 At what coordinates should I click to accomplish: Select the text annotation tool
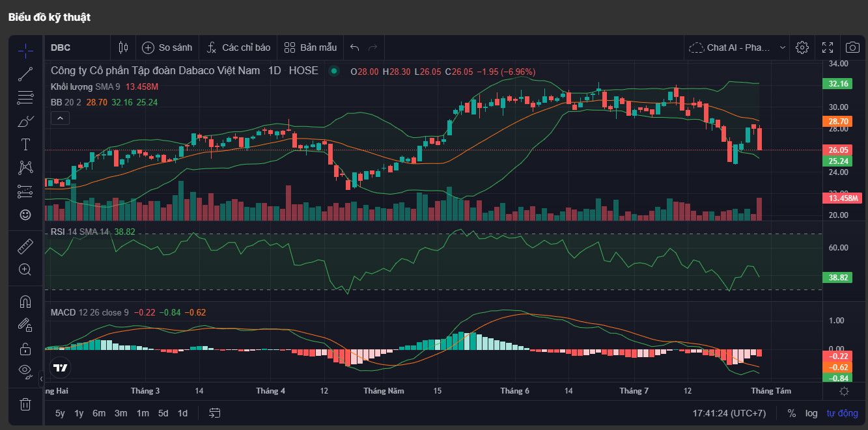click(25, 144)
